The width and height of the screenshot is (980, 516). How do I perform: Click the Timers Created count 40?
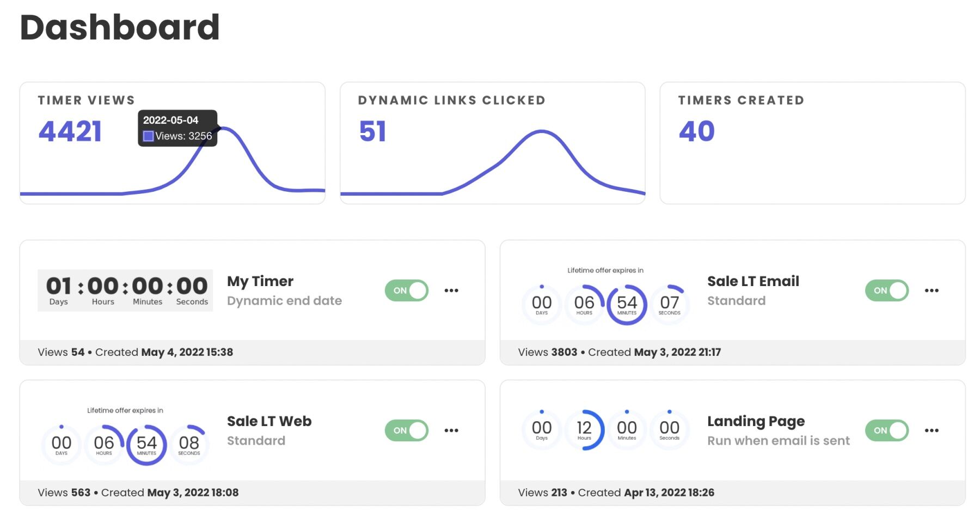[x=696, y=131]
